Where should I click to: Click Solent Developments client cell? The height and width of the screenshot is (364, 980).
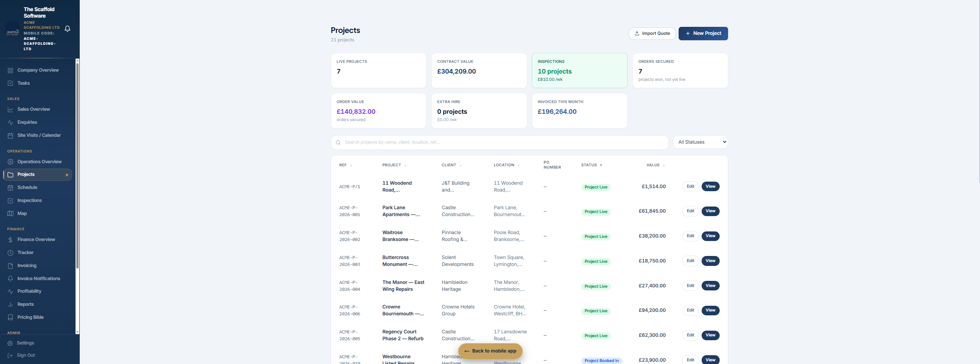457,261
